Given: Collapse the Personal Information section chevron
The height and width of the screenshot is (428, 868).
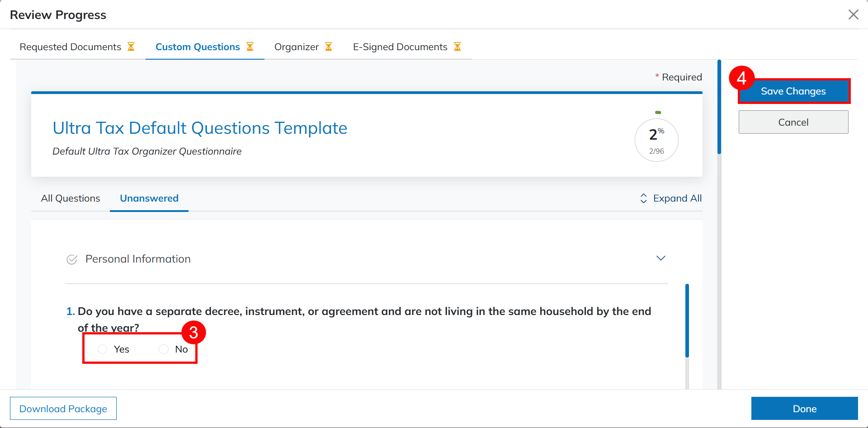Looking at the screenshot, I should point(660,258).
